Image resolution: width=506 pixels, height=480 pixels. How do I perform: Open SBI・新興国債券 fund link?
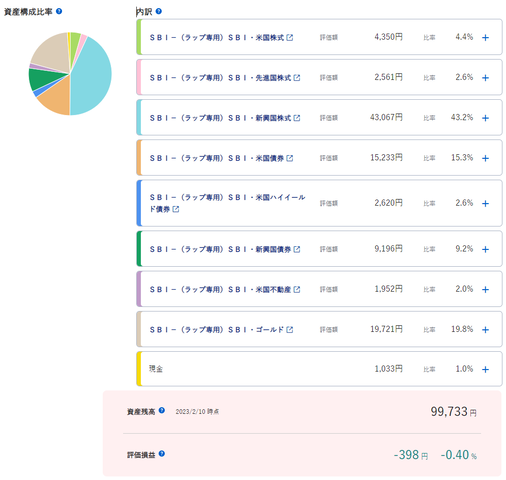220,249
